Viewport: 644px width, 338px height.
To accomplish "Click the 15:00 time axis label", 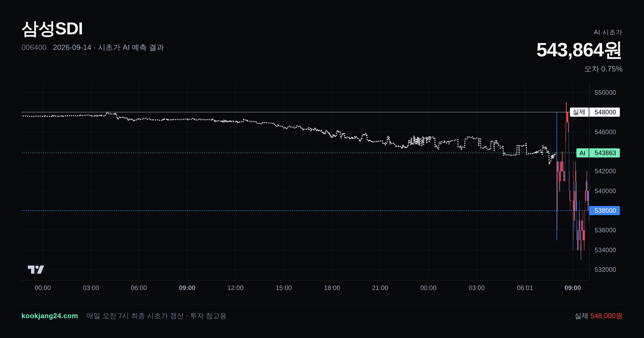I will (x=284, y=288).
